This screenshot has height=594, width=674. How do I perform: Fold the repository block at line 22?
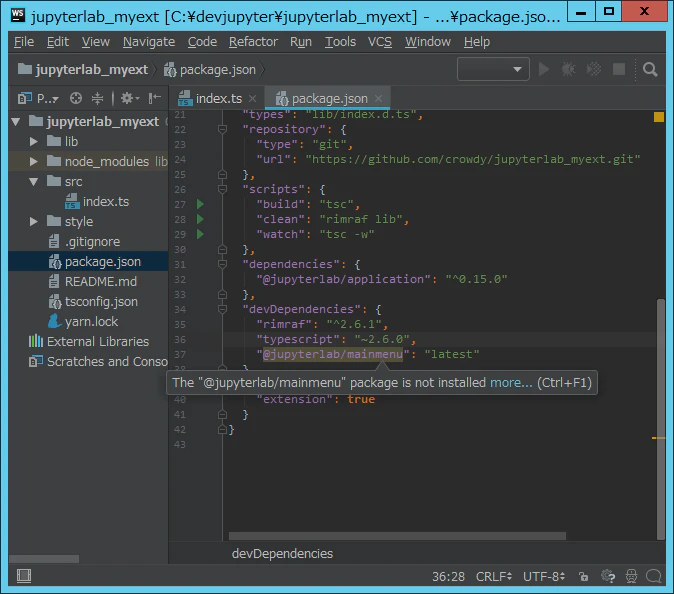point(222,129)
